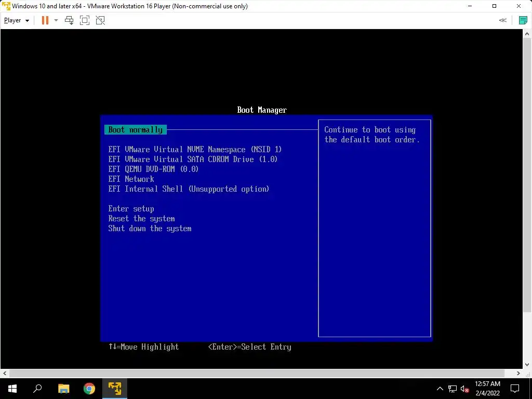
Task: Choose EFI VMware Virtual NVME Namespace entry
Action: click(x=195, y=149)
